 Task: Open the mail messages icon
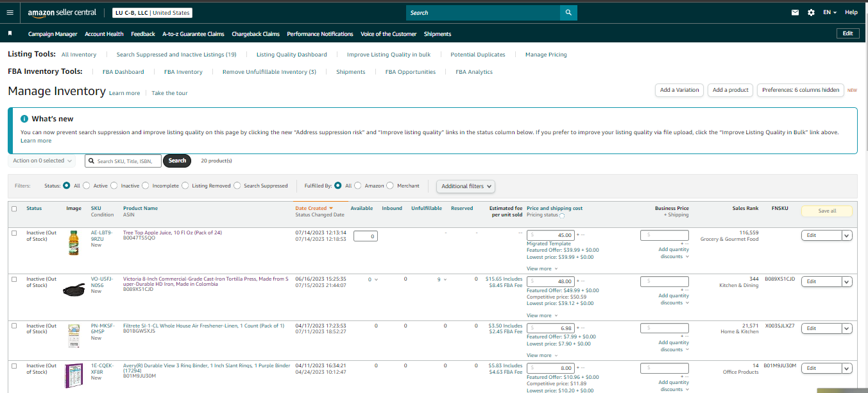pyautogui.click(x=796, y=13)
